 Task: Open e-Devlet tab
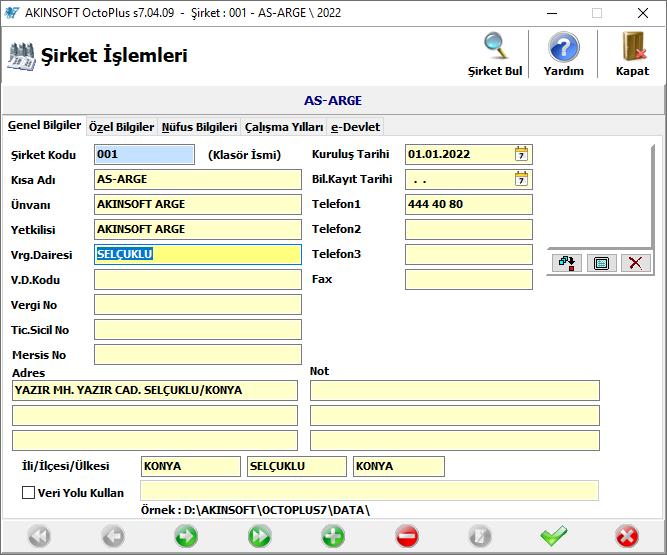355,127
